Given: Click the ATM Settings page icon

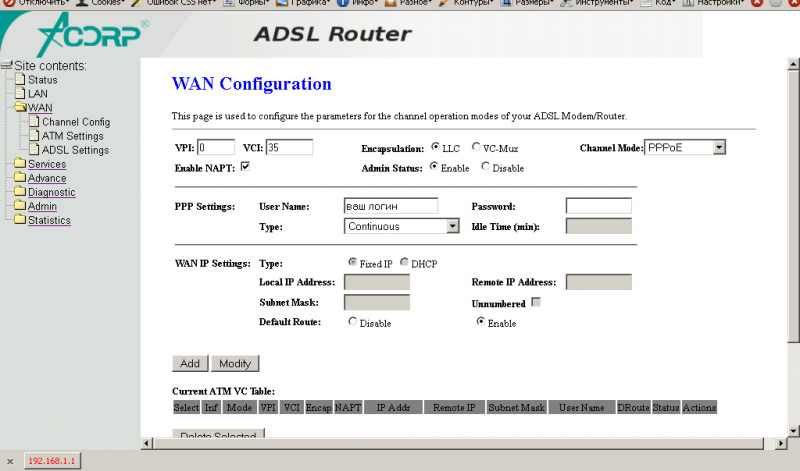Looking at the screenshot, I should [34, 136].
